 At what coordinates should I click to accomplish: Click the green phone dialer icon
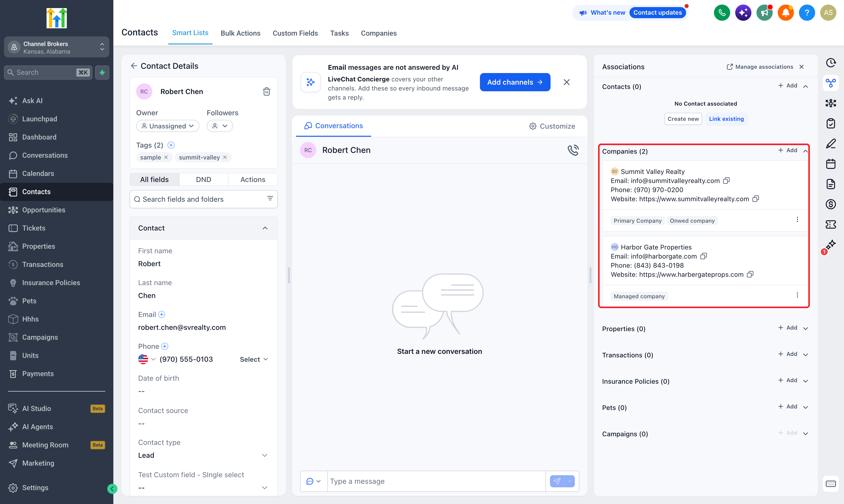[722, 13]
